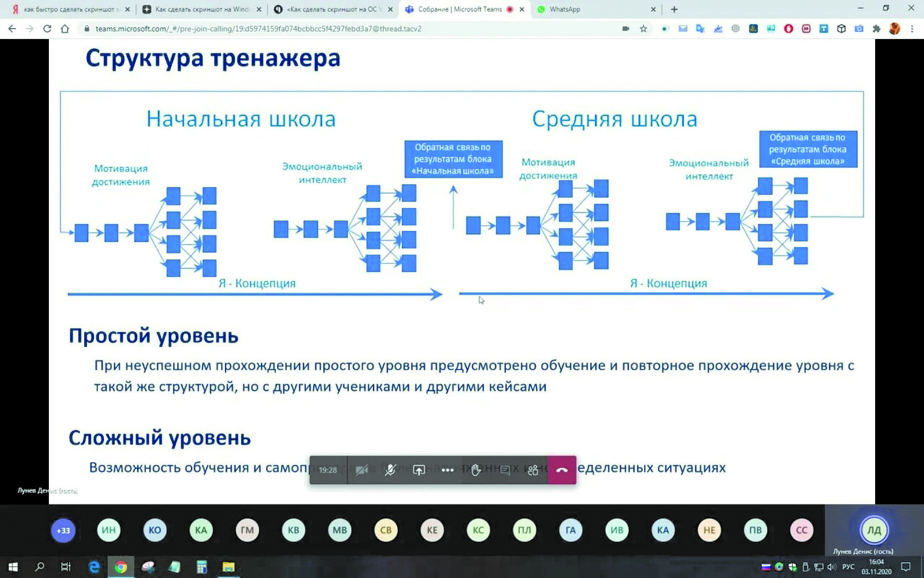
Task: Open the mail envelope extension
Action: 683,28
